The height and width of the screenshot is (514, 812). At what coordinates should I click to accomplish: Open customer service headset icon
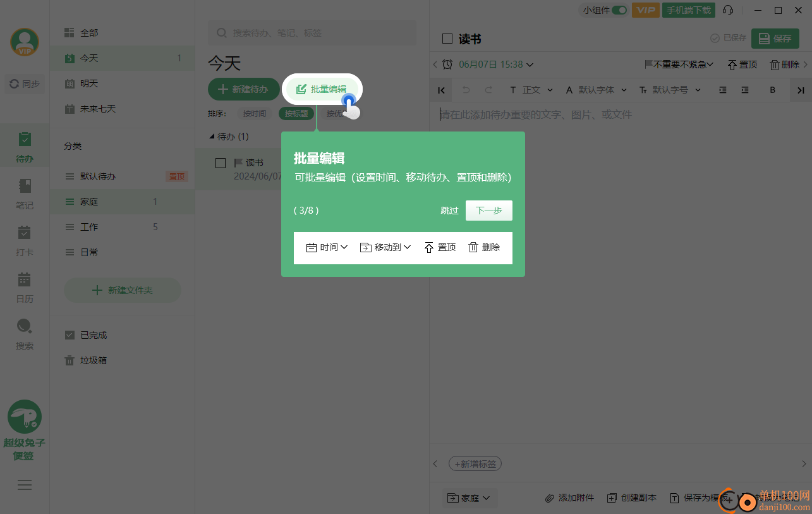tap(728, 10)
